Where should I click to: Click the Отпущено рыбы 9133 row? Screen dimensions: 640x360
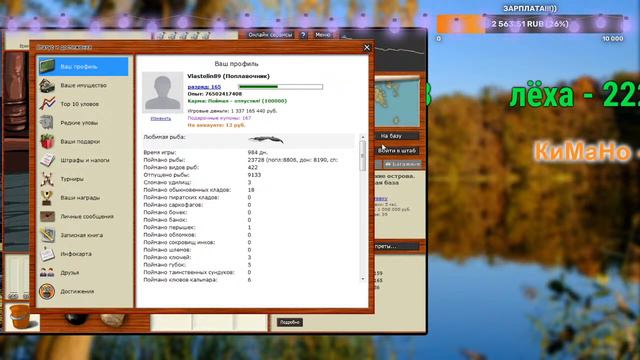point(249,175)
